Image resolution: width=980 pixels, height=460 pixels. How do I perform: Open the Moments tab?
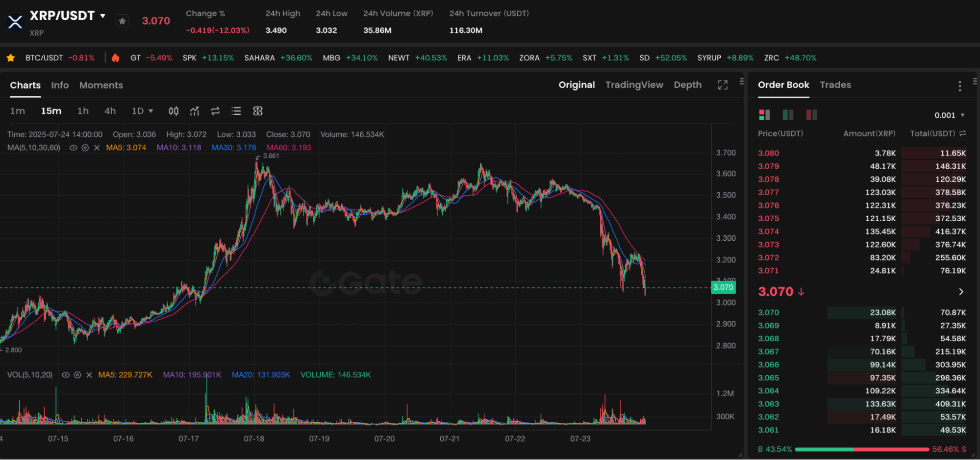click(101, 85)
